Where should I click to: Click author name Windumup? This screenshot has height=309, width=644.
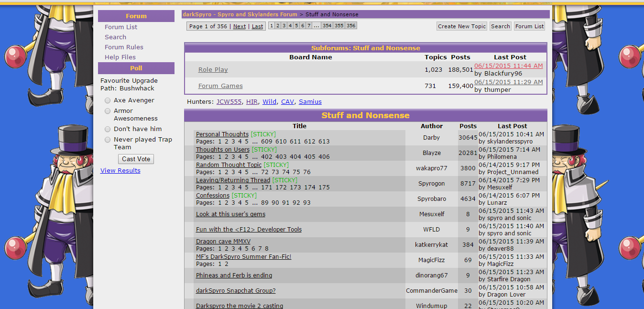coord(432,306)
